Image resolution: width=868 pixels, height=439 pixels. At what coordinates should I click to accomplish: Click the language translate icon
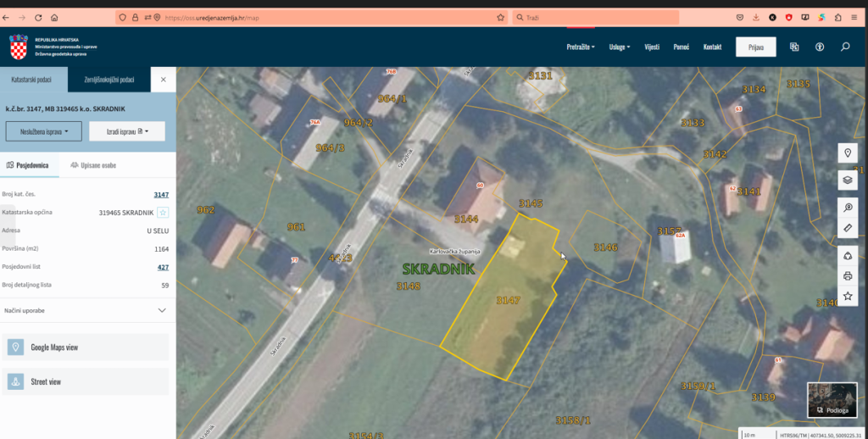[x=794, y=47]
